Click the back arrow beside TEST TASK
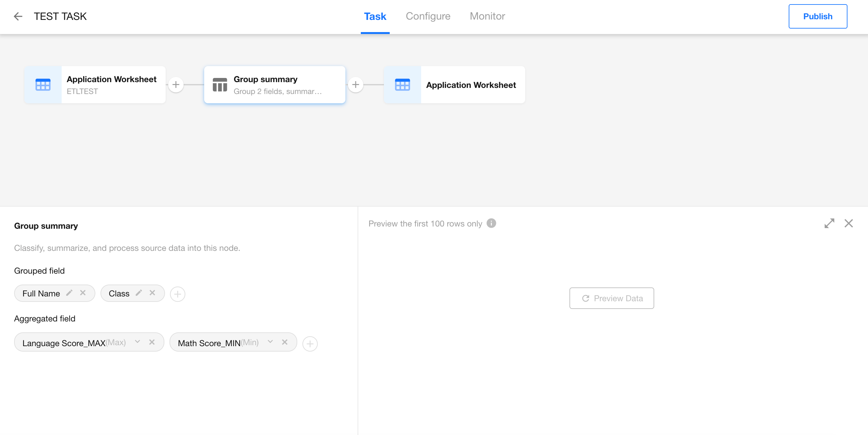This screenshot has width=868, height=435. click(18, 16)
